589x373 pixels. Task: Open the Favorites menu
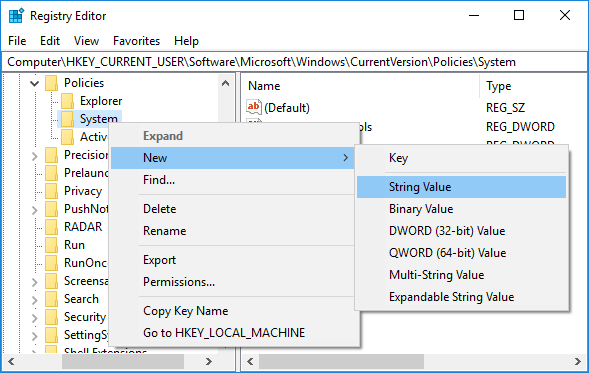click(136, 41)
